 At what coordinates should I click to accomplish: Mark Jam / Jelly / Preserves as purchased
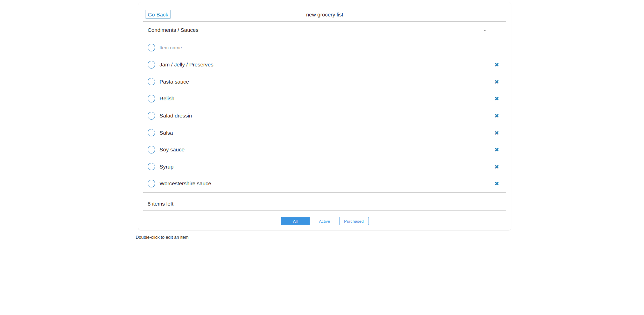151,65
